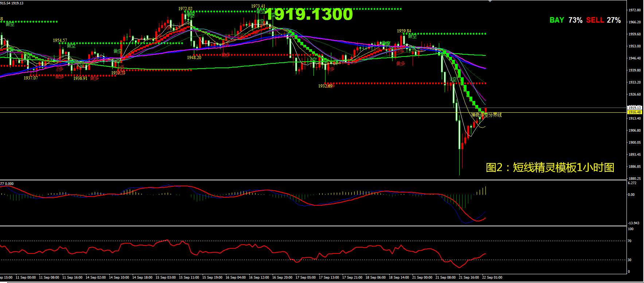Image resolution: width=644 pixels, height=283 pixels.
Task: Click the 0.00 MACD zero level value
Action: (x=631, y=195)
